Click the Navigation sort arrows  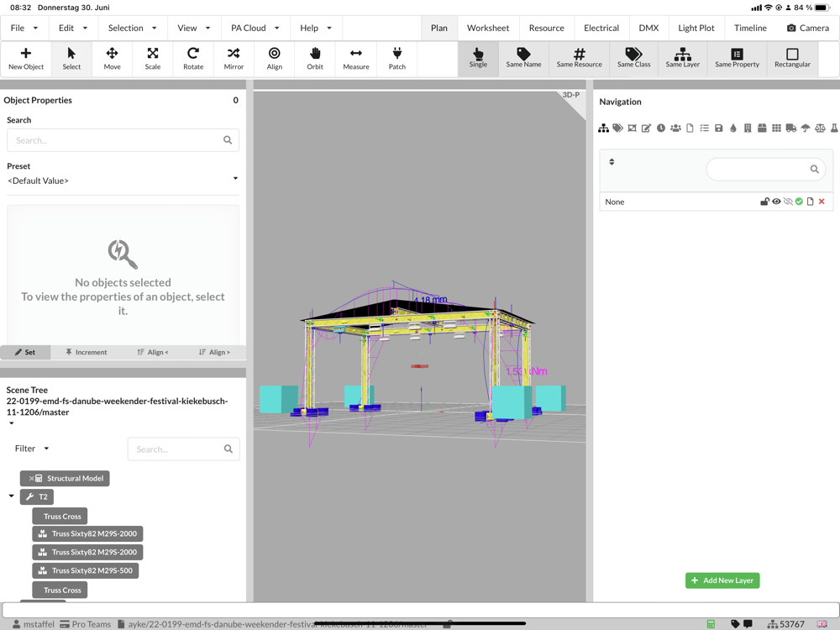click(x=612, y=162)
